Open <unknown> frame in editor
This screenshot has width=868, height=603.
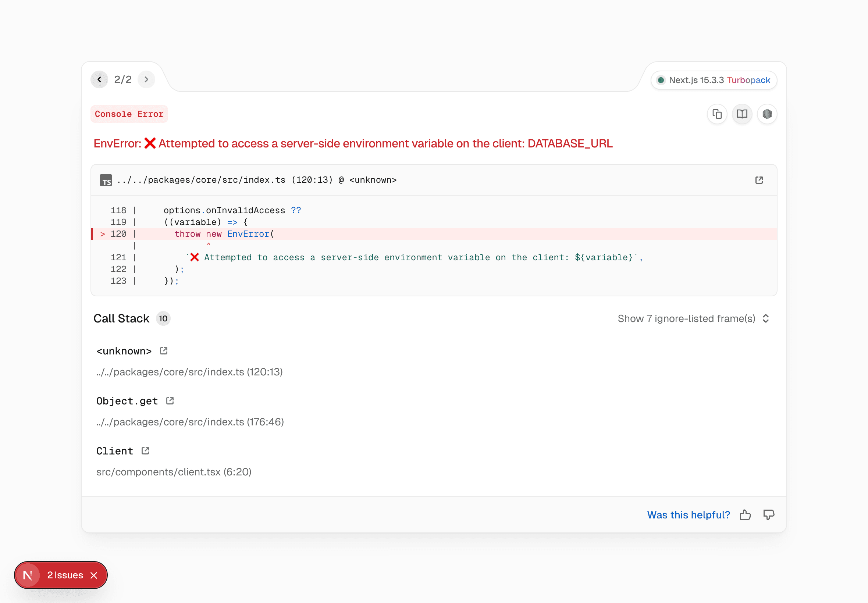click(x=164, y=351)
